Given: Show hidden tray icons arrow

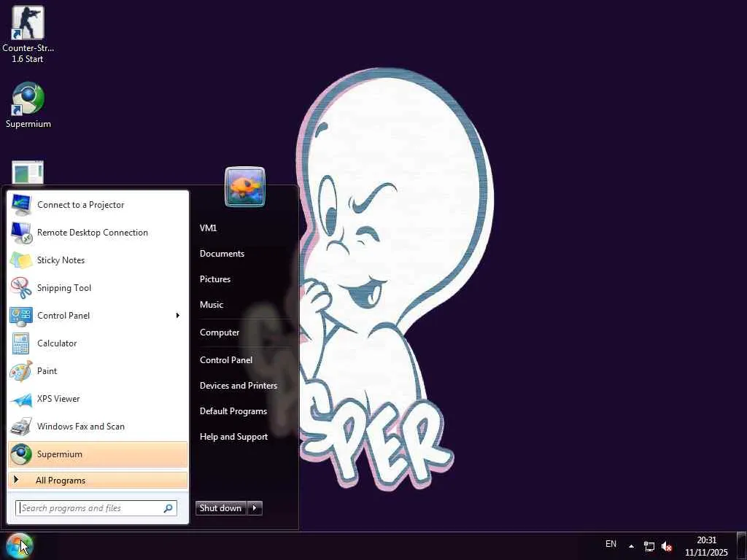Looking at the screenshot, I should [631, 546].
